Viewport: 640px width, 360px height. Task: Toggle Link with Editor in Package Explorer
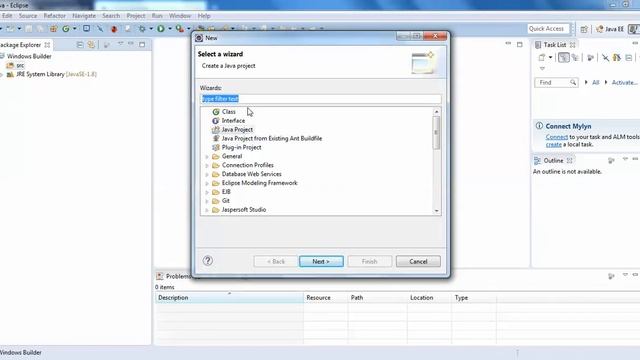pyautogui.click(x=91, y=44)
